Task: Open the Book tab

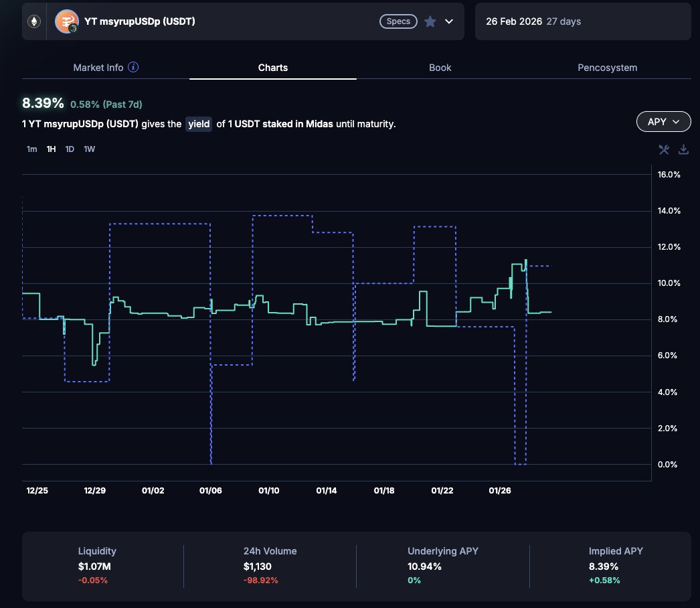Action: (440, 68)
